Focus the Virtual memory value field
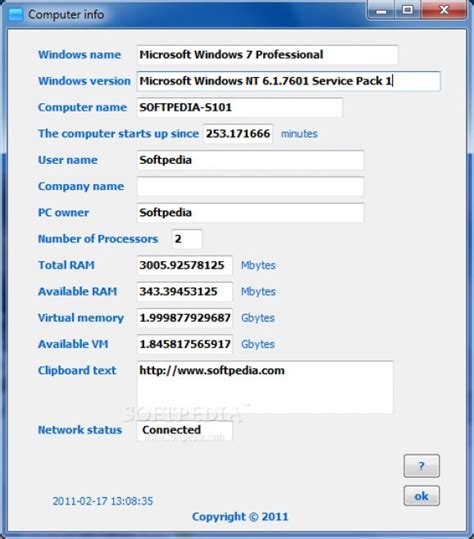474x539 pixels. (185, 318)
